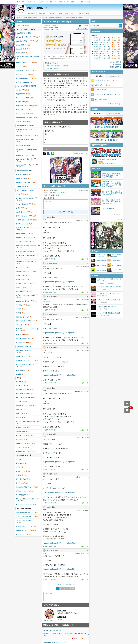Open 招待コード募集テンプレ table of contents link

54,68
